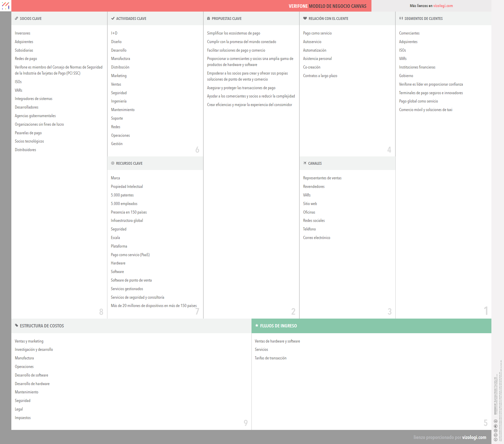Select Representantes de ventas channel entry
Image resolution: width=504 pixels, height=444 pixels.
click(x=322, y=178)
